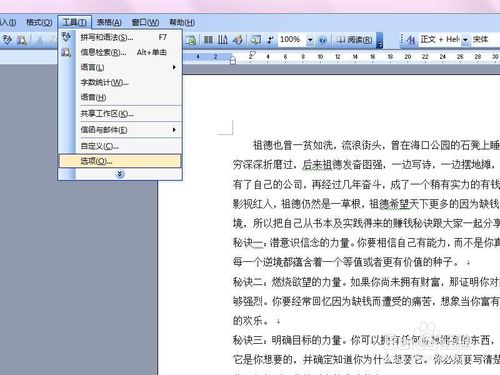Open the style name dropdown arrow
The image size is (500, 375).
465,40
